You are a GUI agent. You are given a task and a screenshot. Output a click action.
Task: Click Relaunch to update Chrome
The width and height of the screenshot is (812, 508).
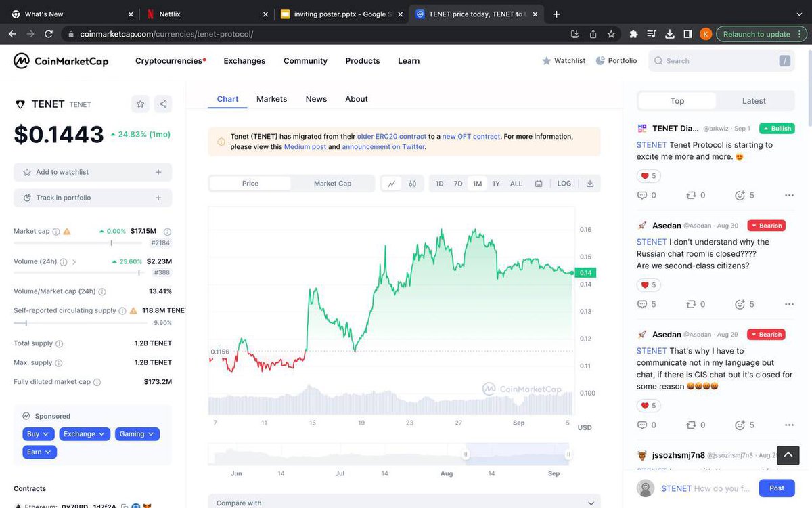pos(761,34)
